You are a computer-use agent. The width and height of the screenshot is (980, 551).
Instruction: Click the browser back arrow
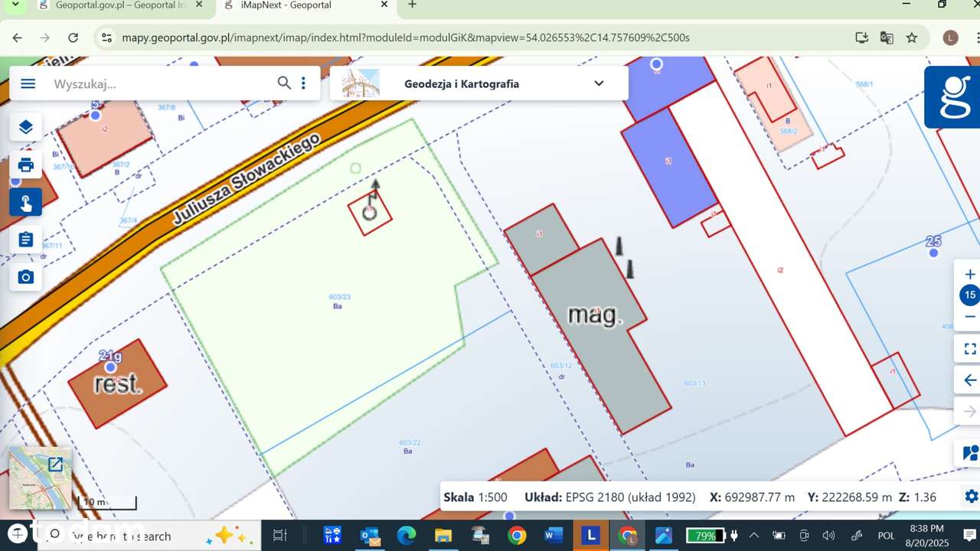pos(18,37)
